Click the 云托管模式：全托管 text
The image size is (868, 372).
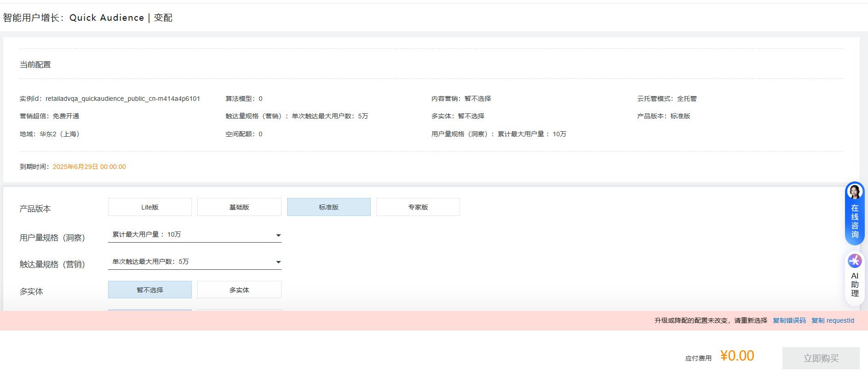667,99
